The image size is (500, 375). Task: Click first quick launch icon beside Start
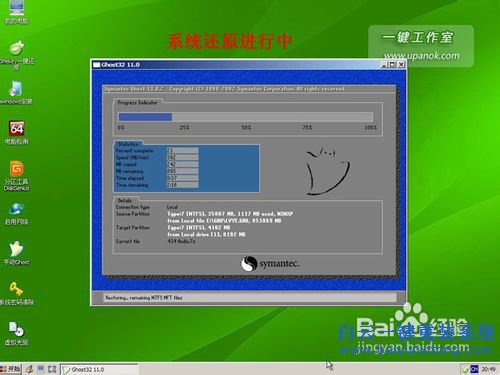click(30, 369)
